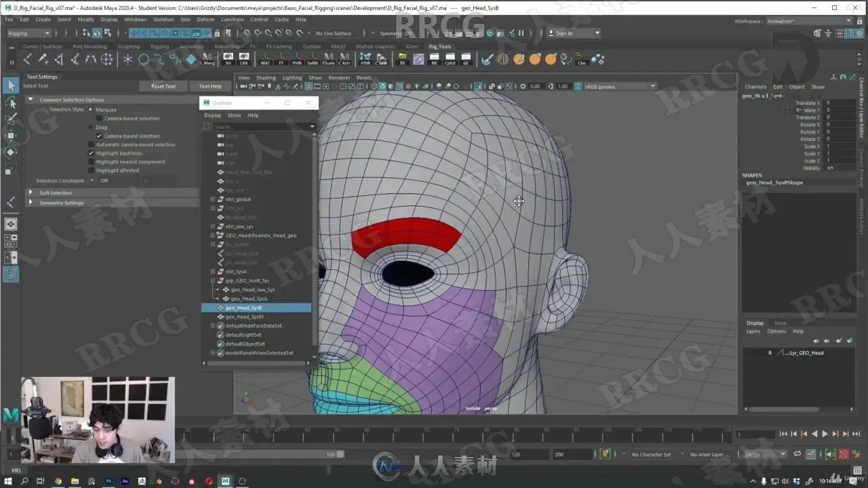Viewport: 868px width, 488px height.
Task: Click the NURBS circle icon on shelf
Action: point(144,60)
